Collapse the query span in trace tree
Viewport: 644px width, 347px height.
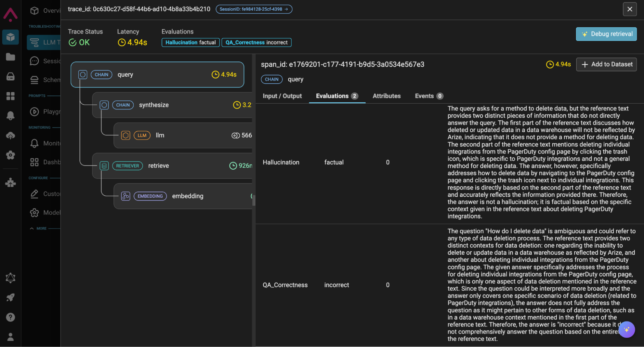(x=83, y=74)
